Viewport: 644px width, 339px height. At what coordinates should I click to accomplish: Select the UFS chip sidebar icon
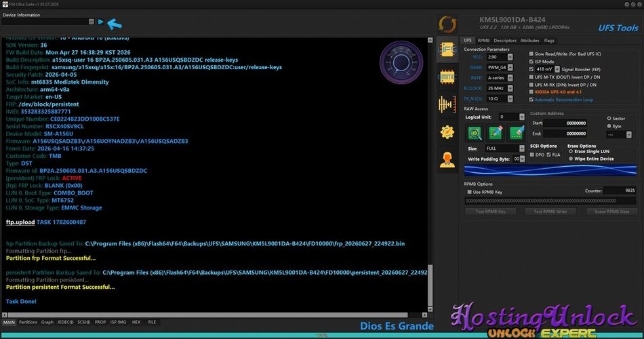pyautogui.click(x=447, y=49)
